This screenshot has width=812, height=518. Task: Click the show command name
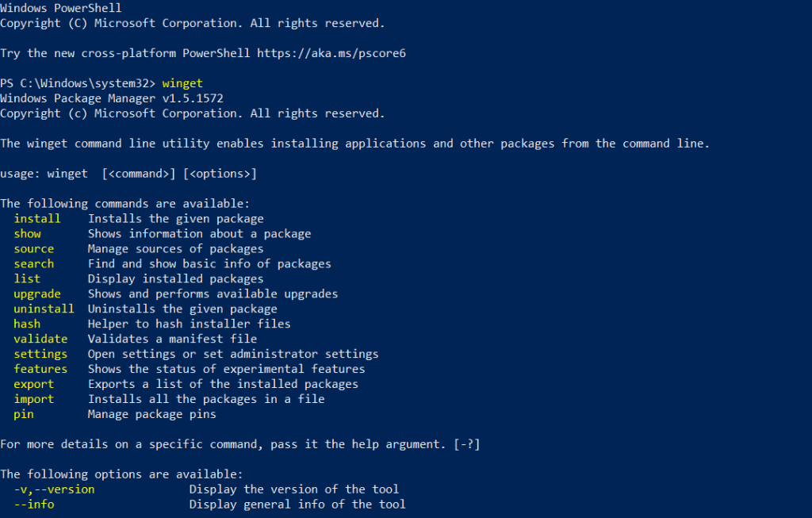(x=27, y=233)
